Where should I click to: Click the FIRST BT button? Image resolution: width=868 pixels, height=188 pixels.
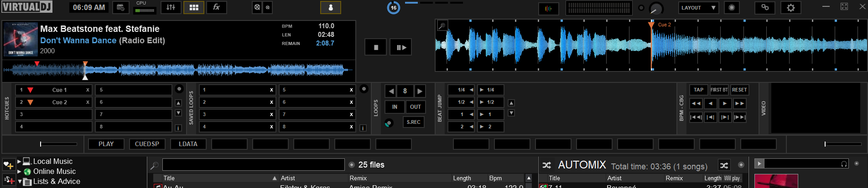pos(719,90)
